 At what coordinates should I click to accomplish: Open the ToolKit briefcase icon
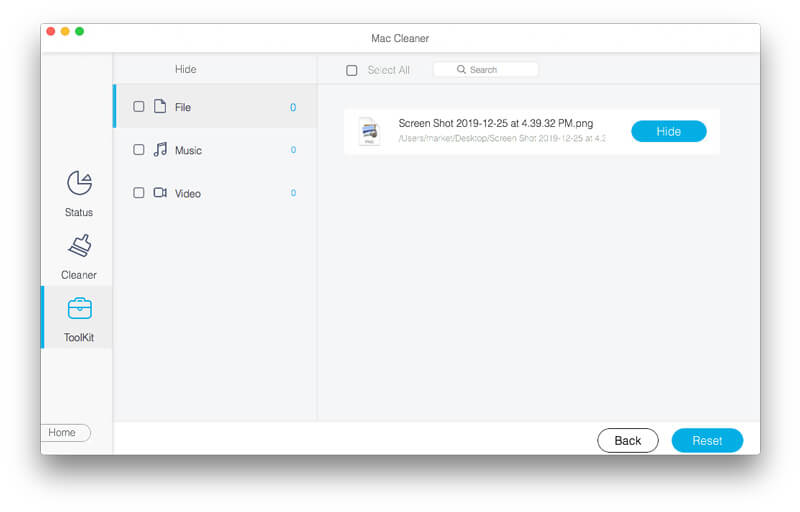pos(79,308)
